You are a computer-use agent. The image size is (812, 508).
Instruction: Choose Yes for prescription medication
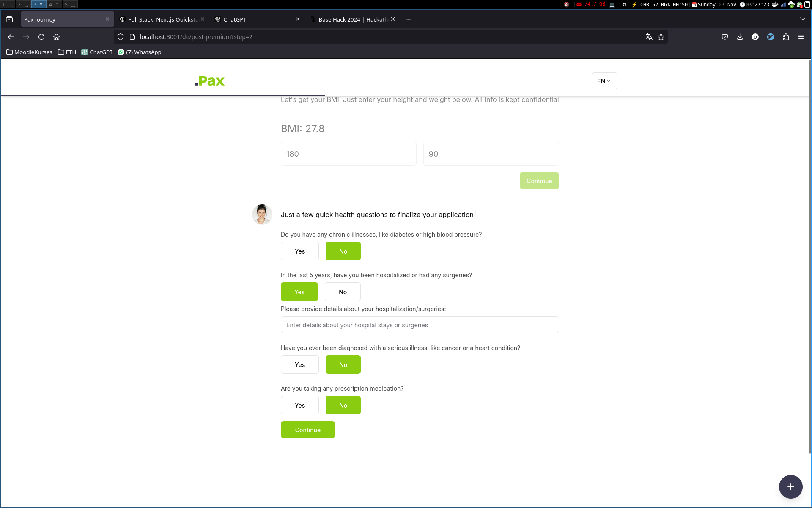coord(299,405)
